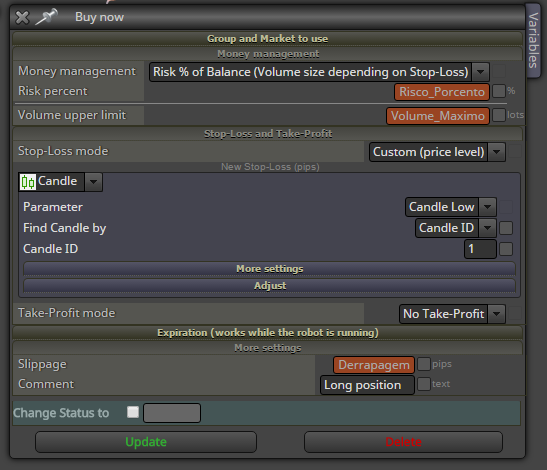
Task: Expand More settings inside Candle panel
Action: pos(269,269)
